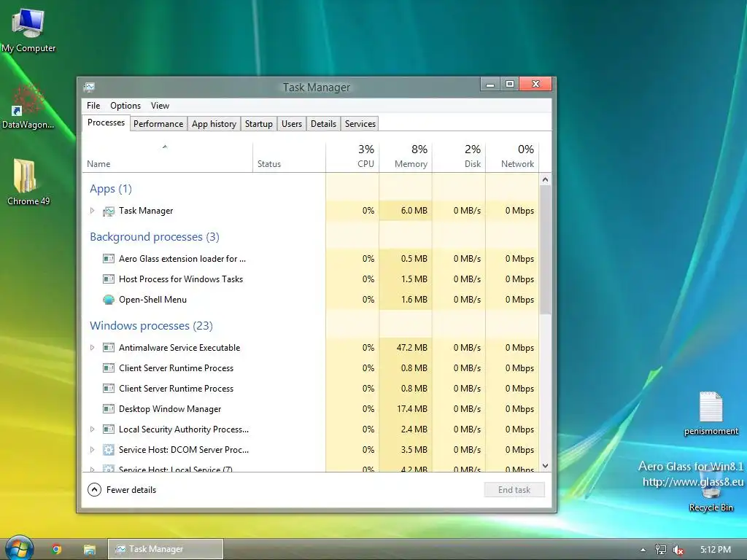Screen dimensions: 747x560
Task: Click the Task Manager title bar icon
Action: (x=89, y=87)
